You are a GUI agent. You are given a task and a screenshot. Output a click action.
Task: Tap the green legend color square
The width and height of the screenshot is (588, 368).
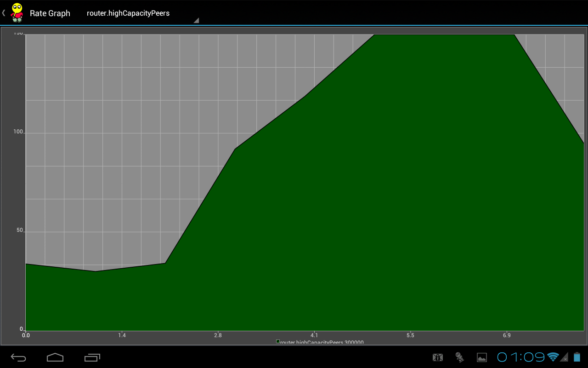(x=278, y=342)
